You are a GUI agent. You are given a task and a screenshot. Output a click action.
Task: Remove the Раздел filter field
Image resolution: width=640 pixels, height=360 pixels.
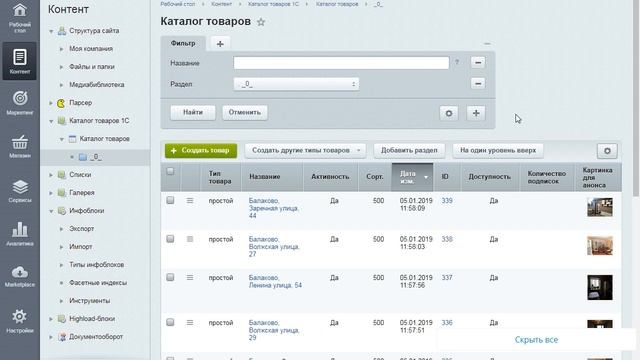click(478, 83)
